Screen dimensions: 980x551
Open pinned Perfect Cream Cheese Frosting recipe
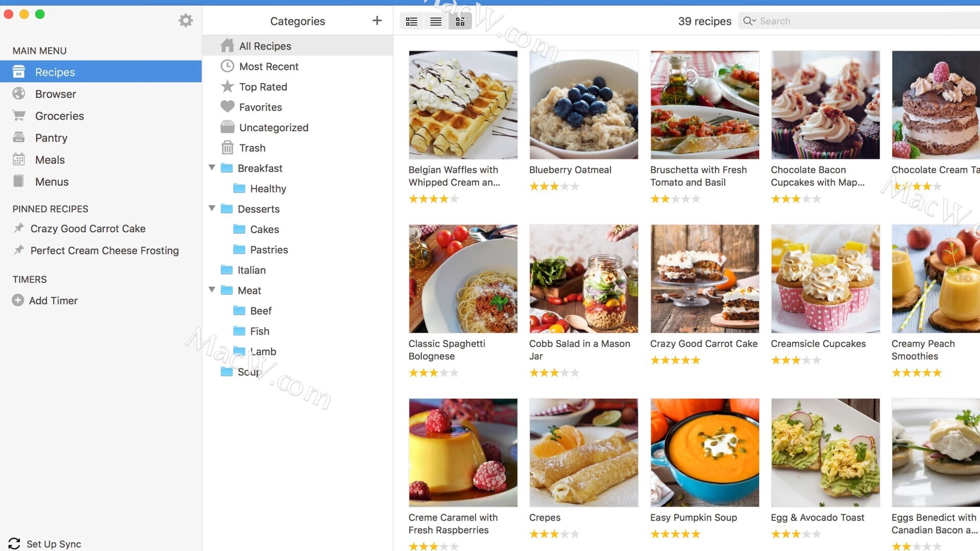[104, 251]
